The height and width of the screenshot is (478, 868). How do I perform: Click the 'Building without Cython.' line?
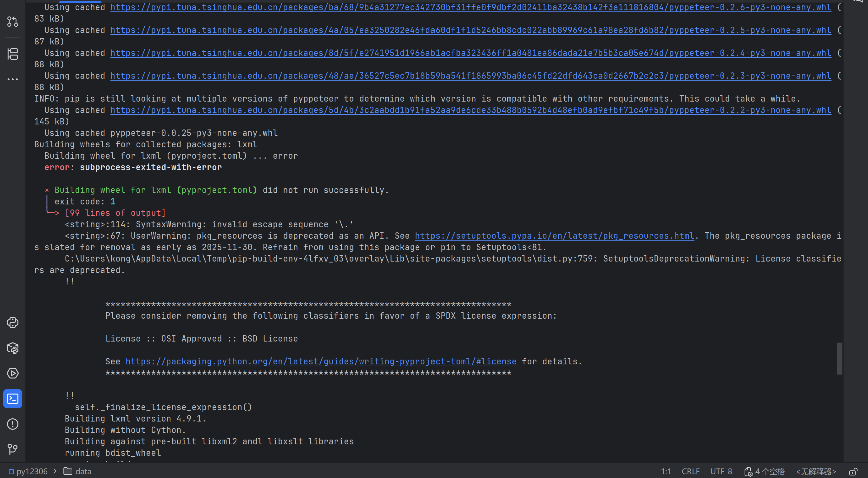(x=125, y=430)
